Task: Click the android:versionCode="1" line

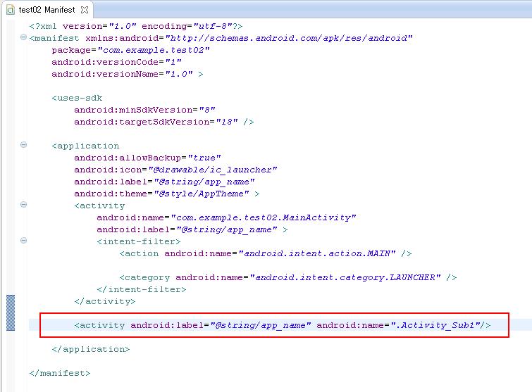Action: point(116,62)
